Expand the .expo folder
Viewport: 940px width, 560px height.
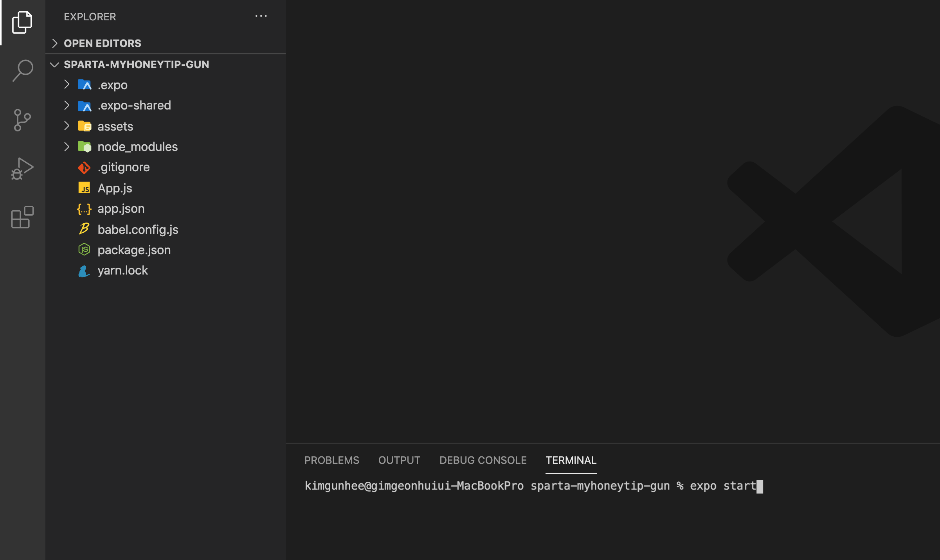point(67,85)
